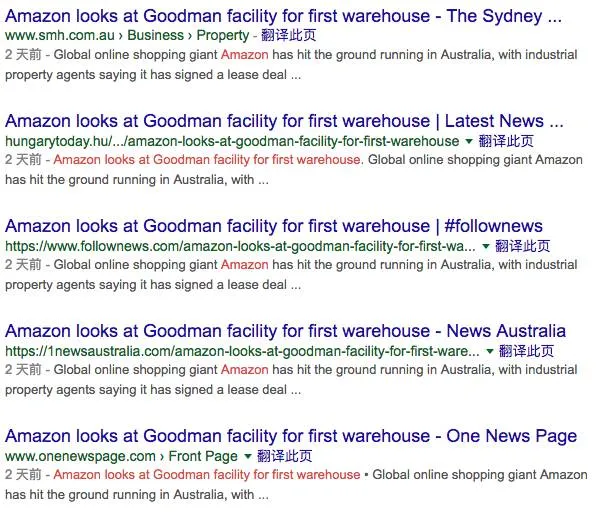Open the One News Page result title

click(x=291, y=436)
